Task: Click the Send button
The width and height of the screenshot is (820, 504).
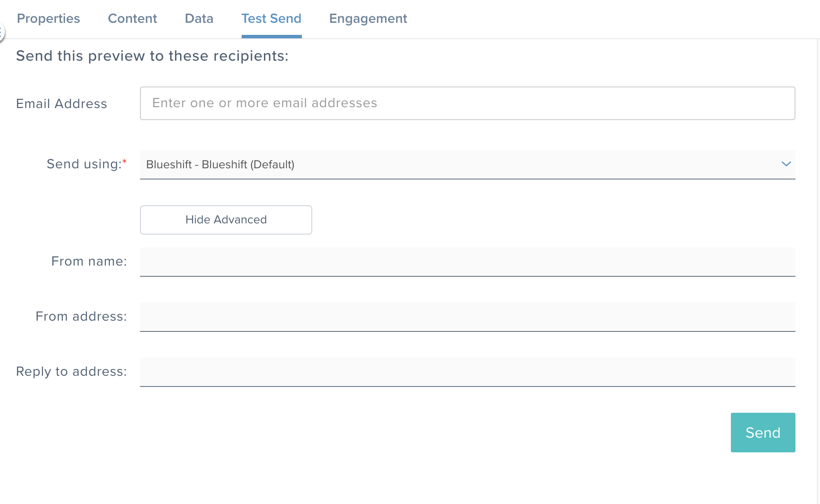Action: [x=763, y=433]
